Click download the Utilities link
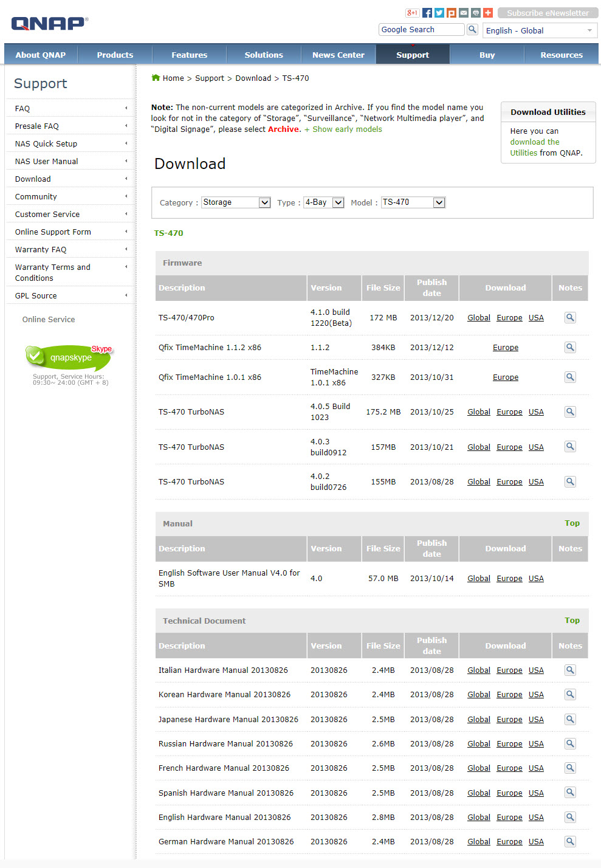Screen dimensions: 601x868 [535, 147]
